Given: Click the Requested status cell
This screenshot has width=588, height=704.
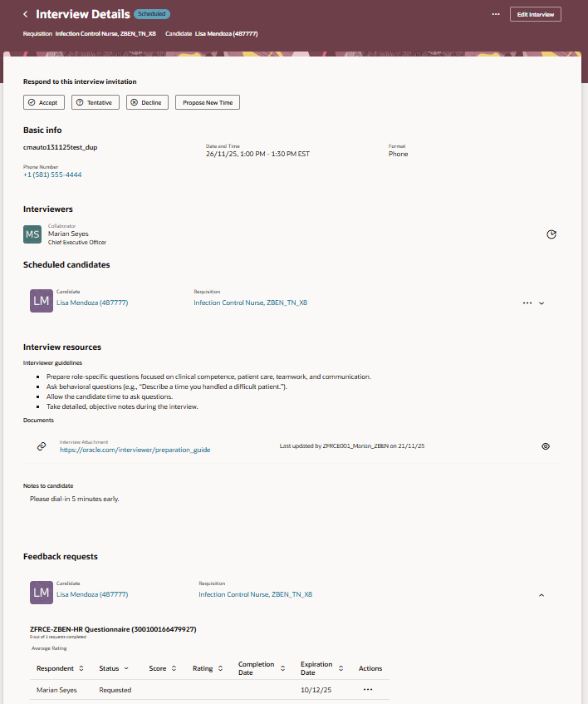Looking at the screenshot, I should (x=115, y=690).
